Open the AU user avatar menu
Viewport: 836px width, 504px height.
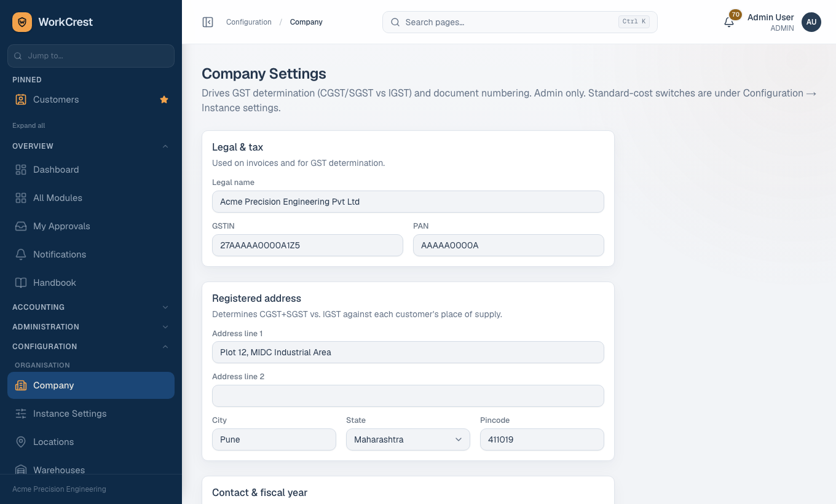coord(811,22)
